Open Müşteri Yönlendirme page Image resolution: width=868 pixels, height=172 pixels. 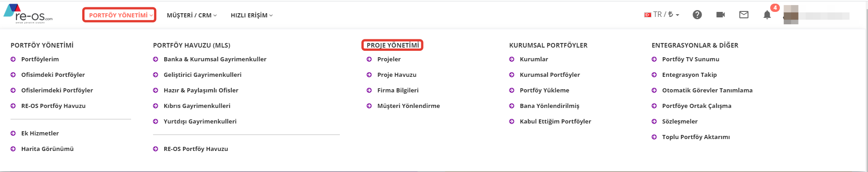click(x=408, y=106)
